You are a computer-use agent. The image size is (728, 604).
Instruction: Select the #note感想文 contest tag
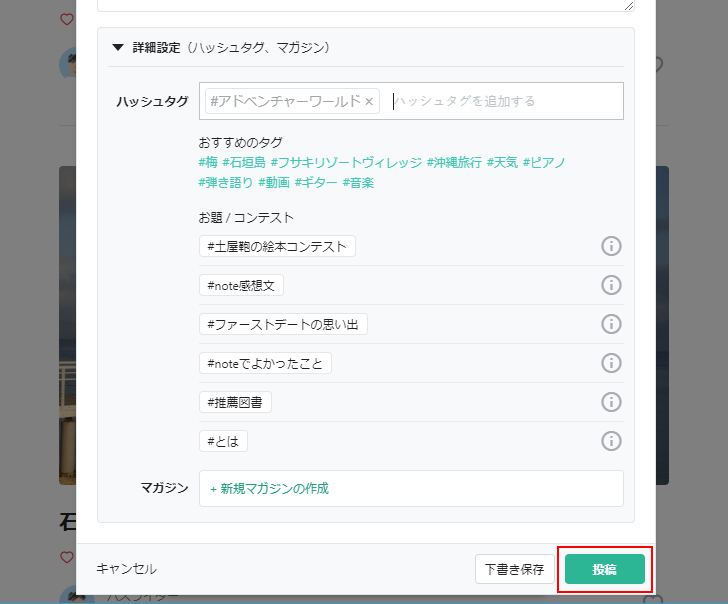(241, 285)
